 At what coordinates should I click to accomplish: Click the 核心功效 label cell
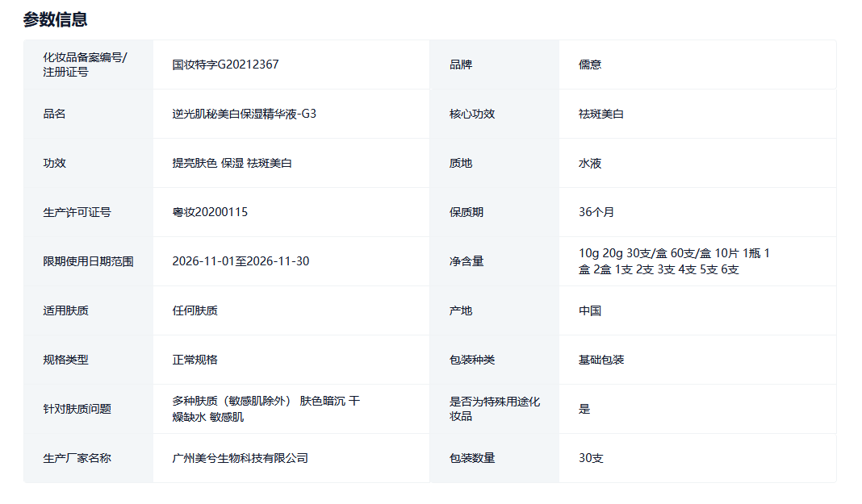click(x=472, y=114)
